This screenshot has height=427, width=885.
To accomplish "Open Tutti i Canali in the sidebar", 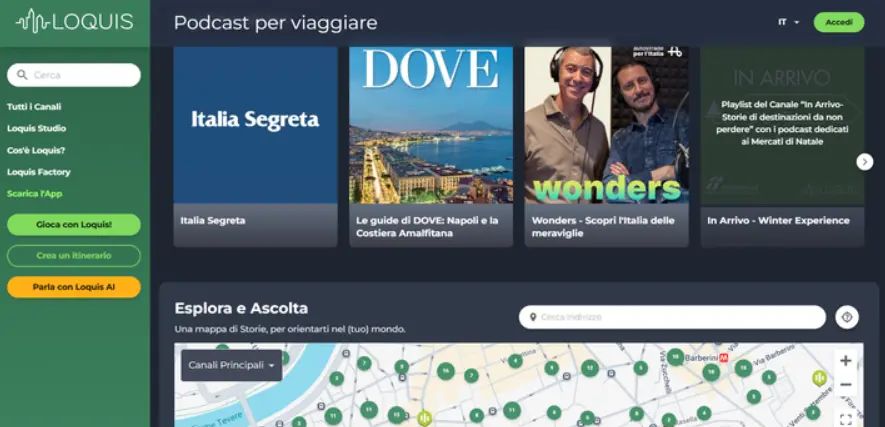I will [x=34, y=107].
